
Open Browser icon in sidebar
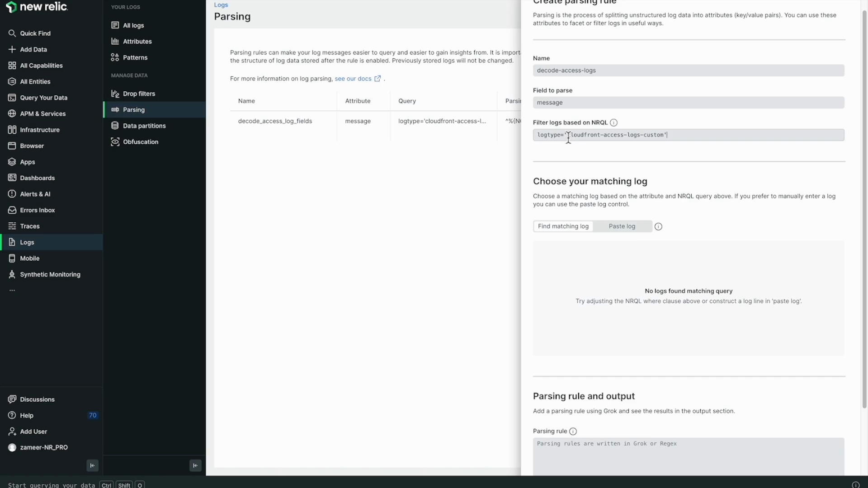pos(12,146)
